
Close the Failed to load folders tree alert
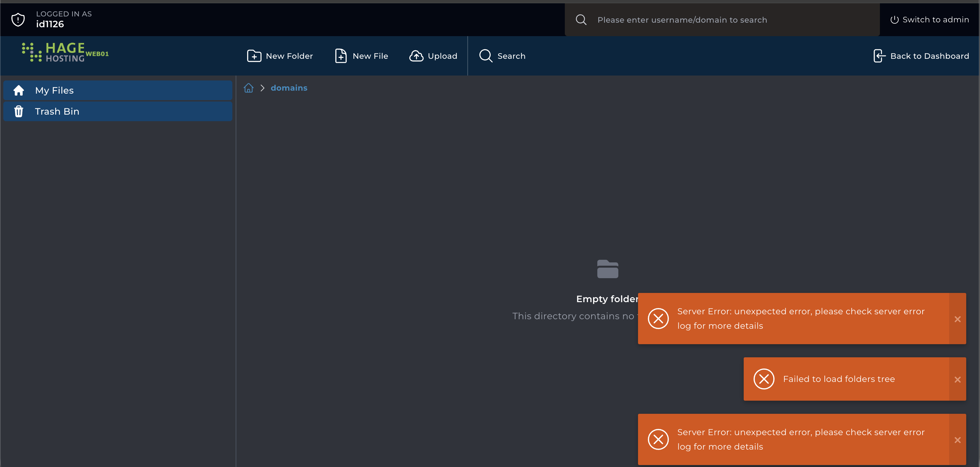tap(957, 379)
